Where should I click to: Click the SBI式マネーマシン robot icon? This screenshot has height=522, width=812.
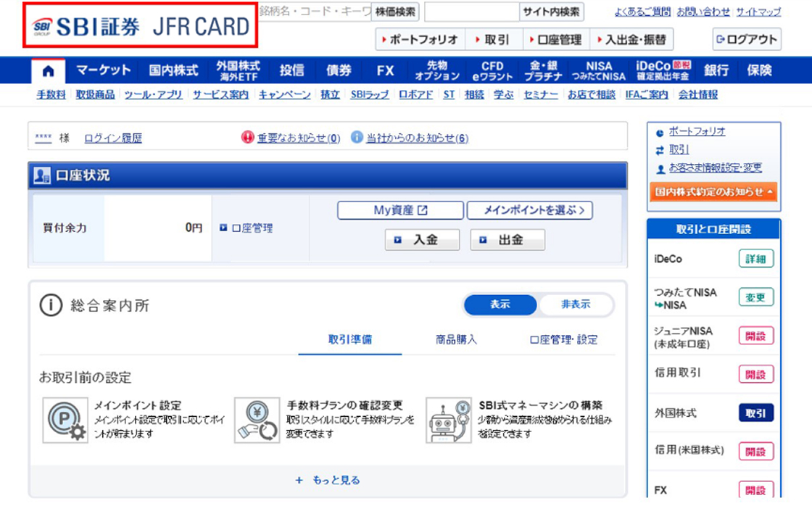click(448, 420)
